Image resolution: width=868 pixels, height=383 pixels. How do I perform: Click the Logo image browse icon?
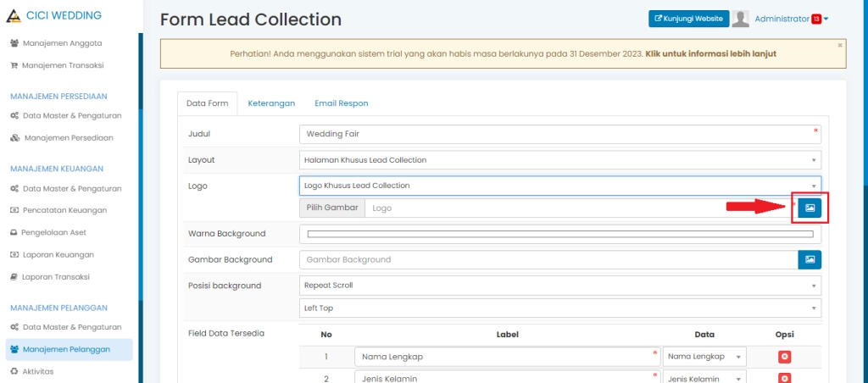click(810, 208)
